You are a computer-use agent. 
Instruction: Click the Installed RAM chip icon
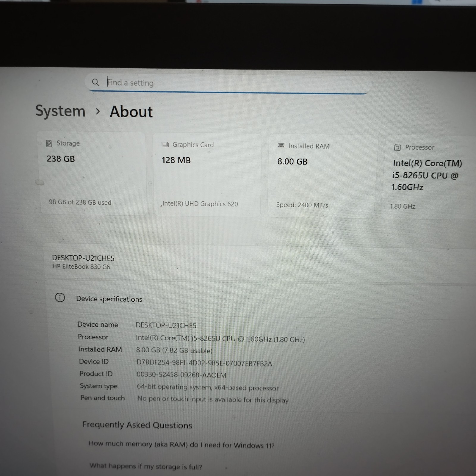(281, 145)
